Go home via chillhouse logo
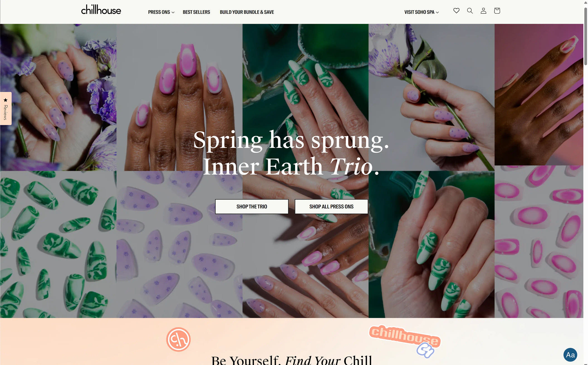Viewport: 588px width, 365px height. (x=101, y=10)
